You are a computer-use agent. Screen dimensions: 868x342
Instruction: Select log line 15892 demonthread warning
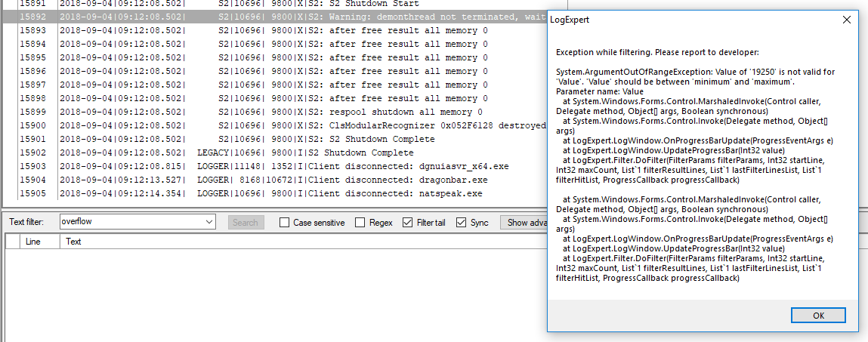[275, 17]
